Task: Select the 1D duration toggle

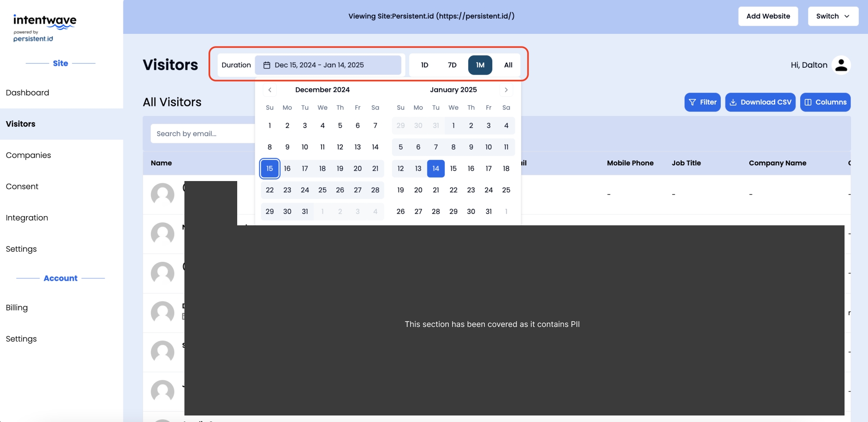Action: pos(424,65)
